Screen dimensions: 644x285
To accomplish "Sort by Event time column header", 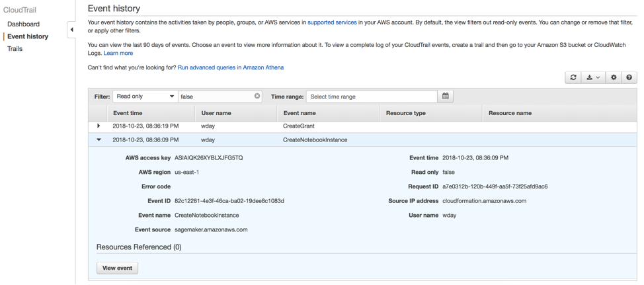I will [x=128, y=113].
